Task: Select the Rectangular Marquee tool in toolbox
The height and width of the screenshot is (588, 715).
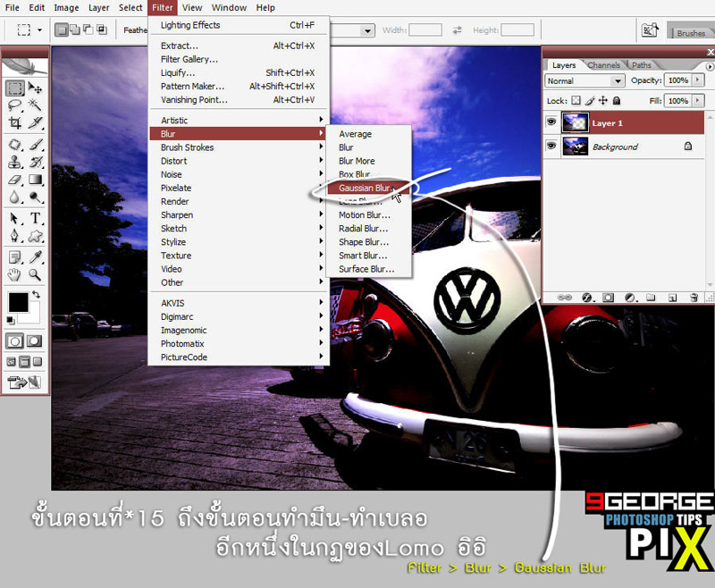Action: [14, 88]
